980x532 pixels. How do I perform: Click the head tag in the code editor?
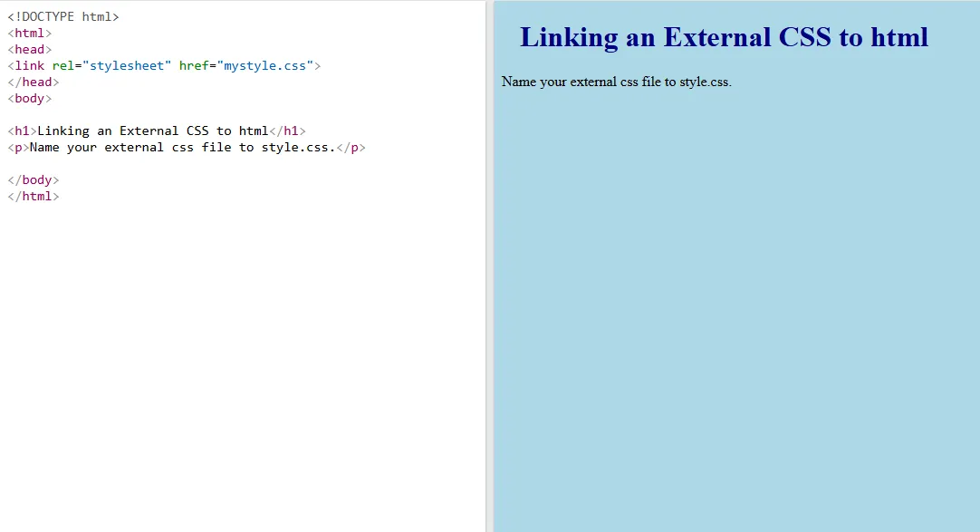(28, 49)
